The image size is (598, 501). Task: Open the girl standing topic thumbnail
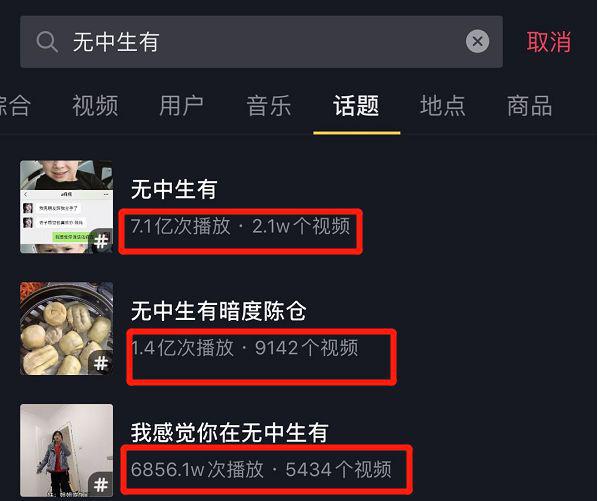[x=67, y=450]
